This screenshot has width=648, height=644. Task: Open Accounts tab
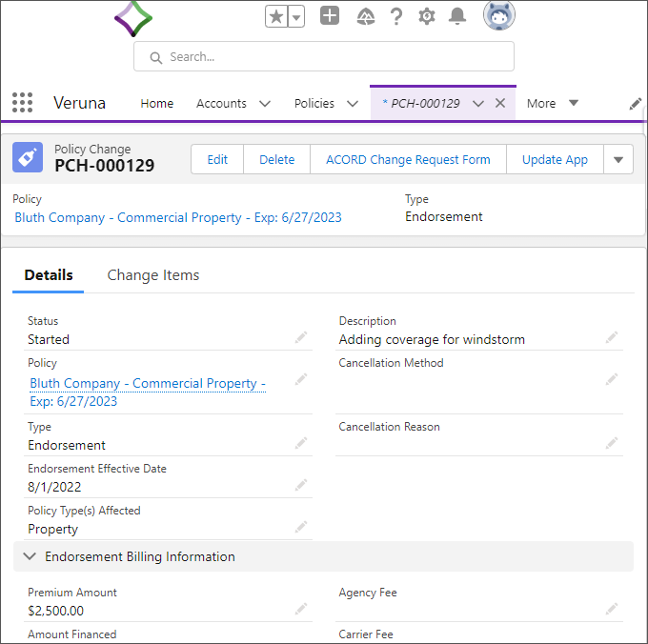tap(221, 103)
